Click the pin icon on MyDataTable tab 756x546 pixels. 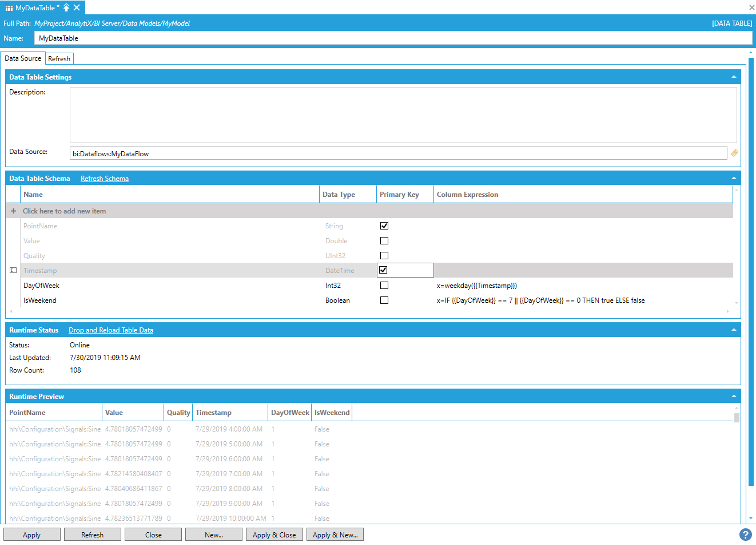66,7
